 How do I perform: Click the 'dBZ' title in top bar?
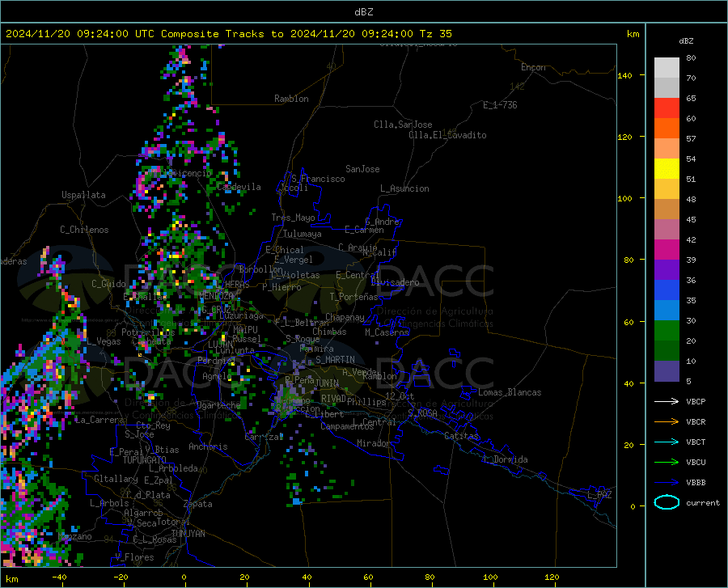coord(363,12)
